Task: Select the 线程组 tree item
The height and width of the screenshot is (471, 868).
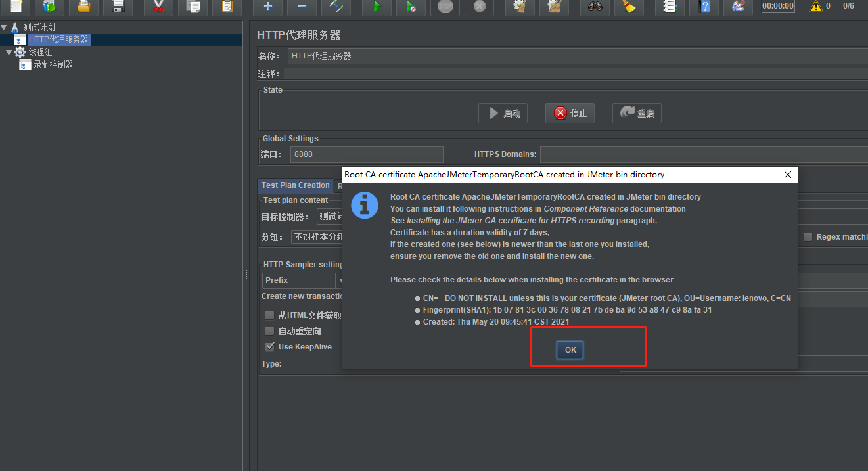Action: click(x=40, y=52)
